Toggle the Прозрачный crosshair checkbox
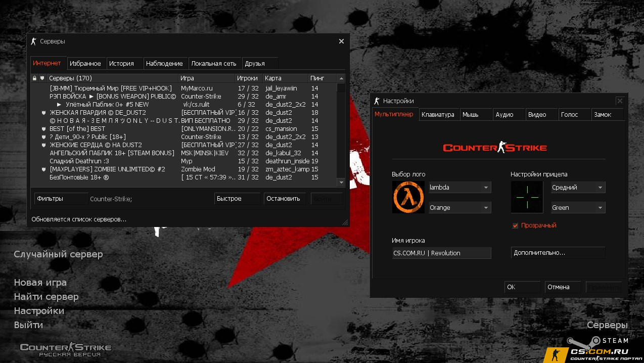The width and height of the screenshot is (644, 363). coord(515,225)
